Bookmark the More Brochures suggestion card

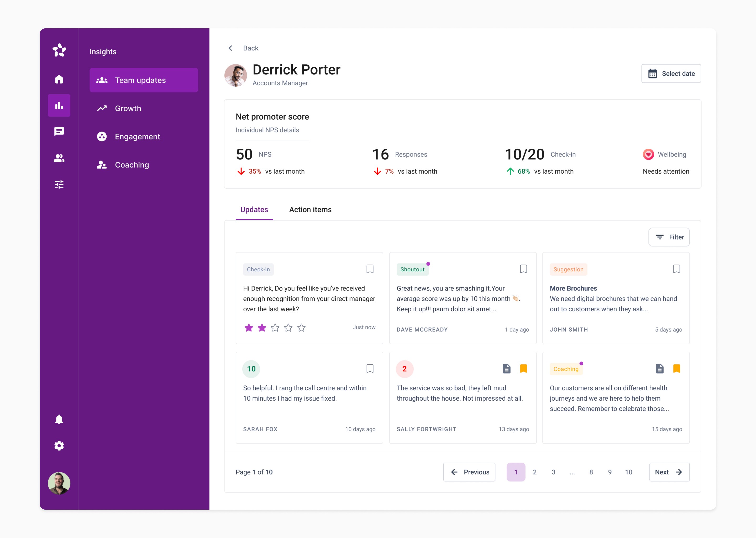[x=676, y=269]
